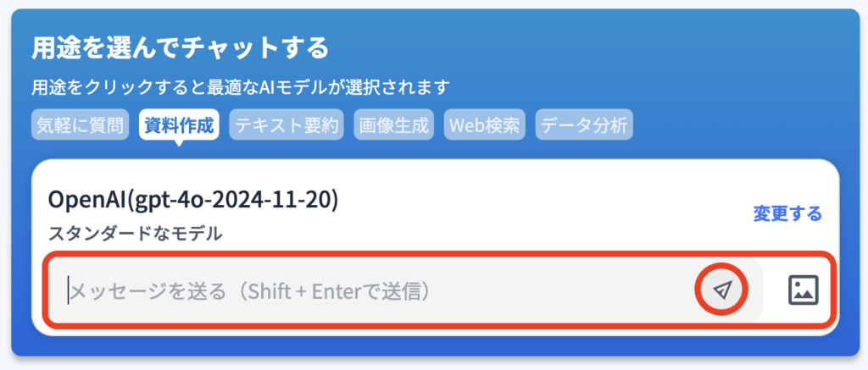Switch to the テキスト要約 tab
868x370 pixels.
click(x=287, y=126)
